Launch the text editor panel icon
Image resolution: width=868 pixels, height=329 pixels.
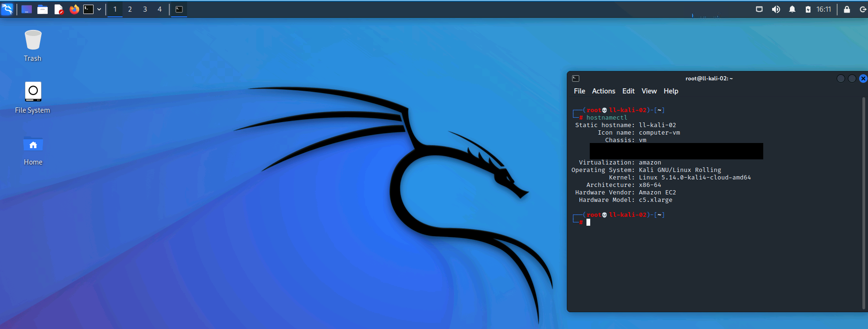[x=58, y=9]
